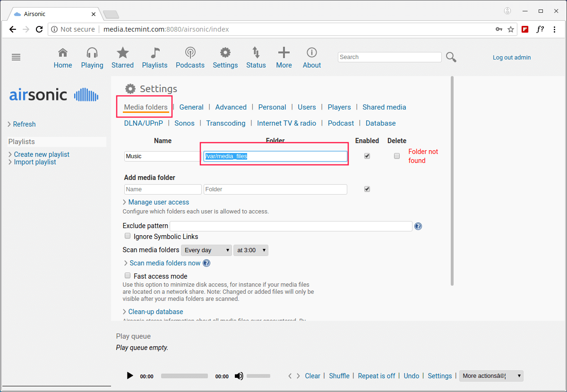Click the Music name field
The width and height of the screenshot is (567, 392).
click(163, 156)
